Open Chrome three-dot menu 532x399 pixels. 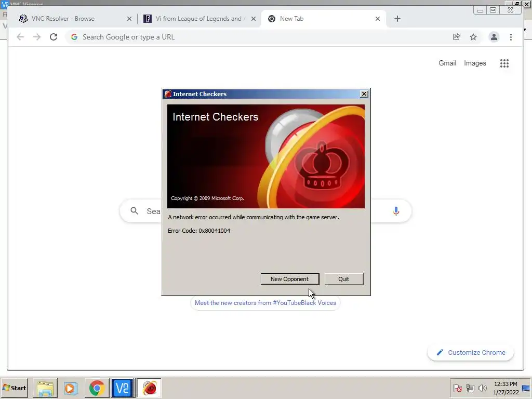511,37
